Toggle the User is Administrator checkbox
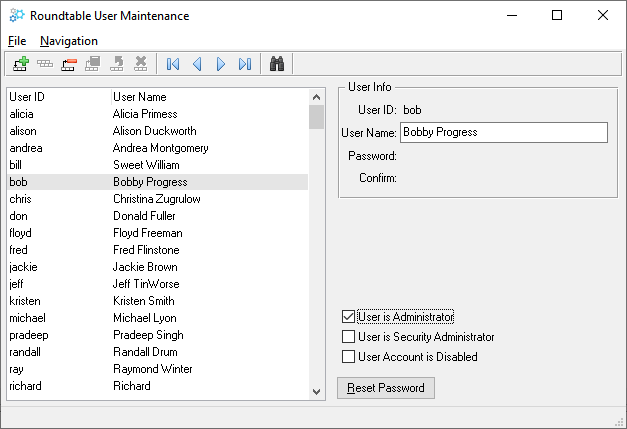Viewport: 627px width, 429px height. click(x=348, y=316)
